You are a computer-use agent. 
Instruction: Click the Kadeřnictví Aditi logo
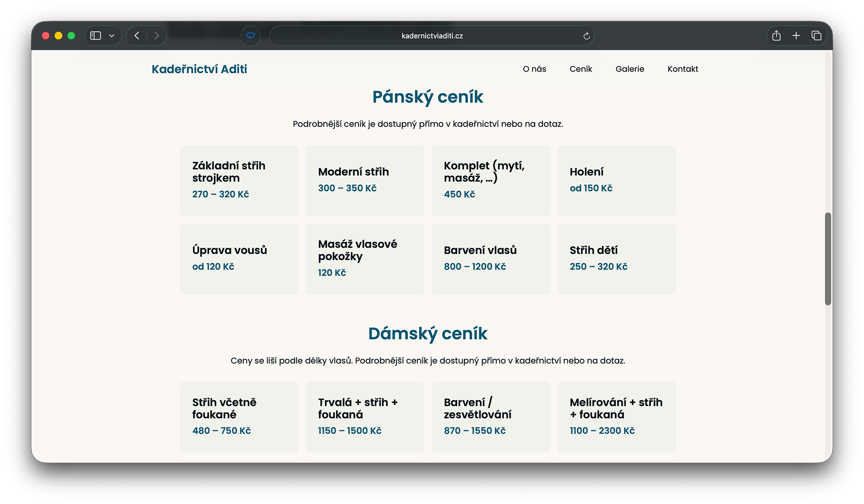click(x=199, y=69)
